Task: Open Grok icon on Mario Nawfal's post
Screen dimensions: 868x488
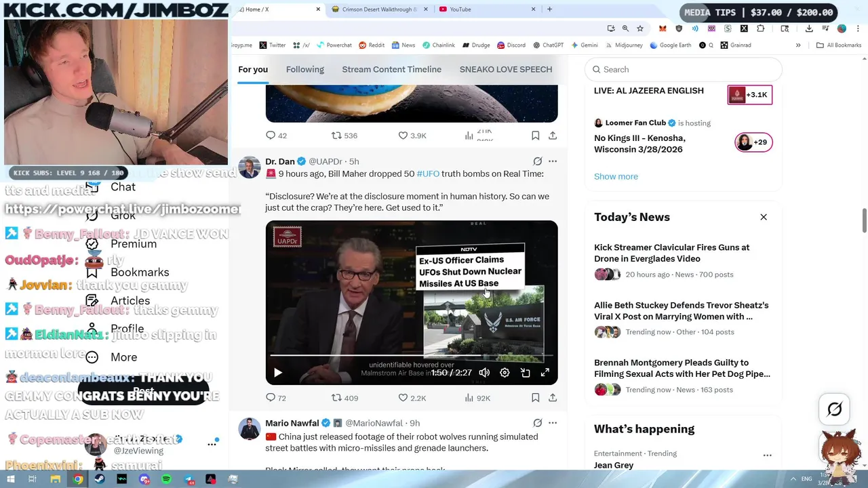Action: pyautogui.click(x=537, y=423)
